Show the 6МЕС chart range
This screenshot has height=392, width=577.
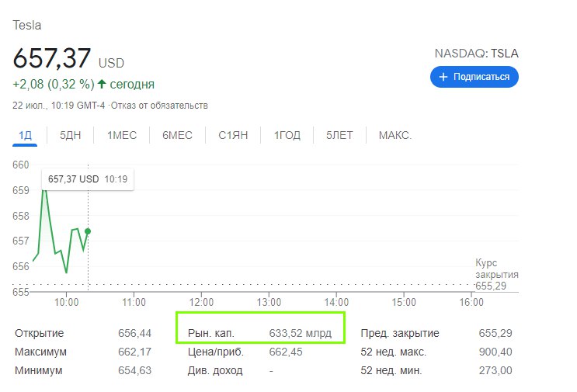pyautogui.click(x=177, y=135)
